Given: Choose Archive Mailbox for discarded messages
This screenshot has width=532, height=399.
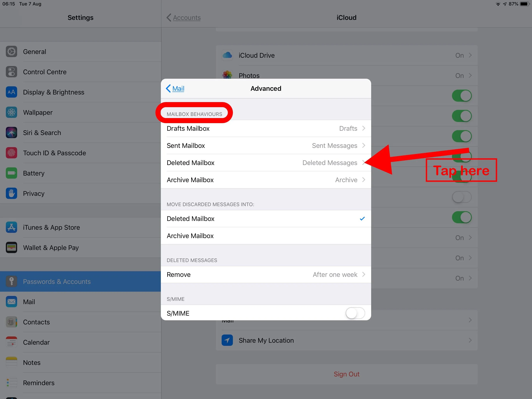Looking at the screenshot, I should 266,236.
